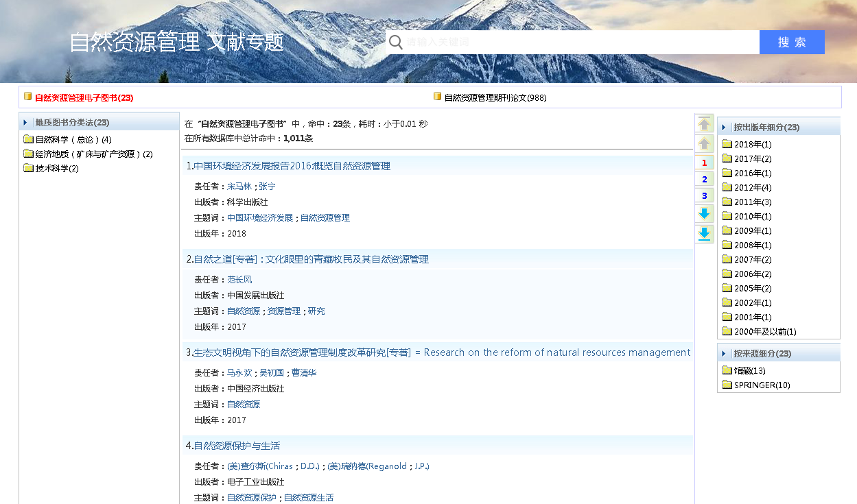Toggle the 按来源细分 panel arrow
The width and height of the screenshot is (857, 504).
pos(724,354)
